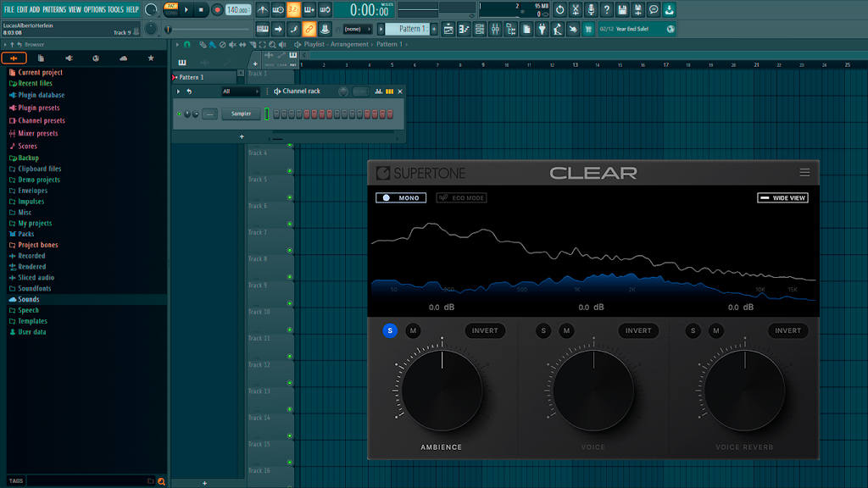Open the help question-mark icon

[607, 9]
